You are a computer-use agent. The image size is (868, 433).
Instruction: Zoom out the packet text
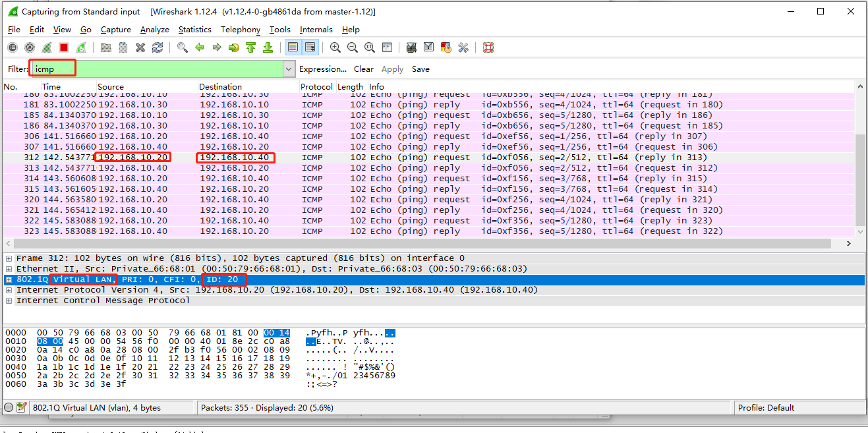[x=353, y=47]
